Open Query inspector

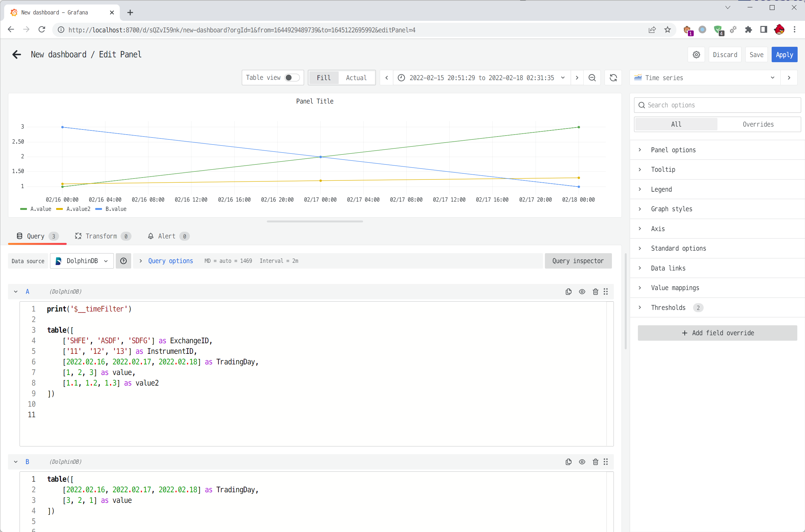pyautogui.click(x=578, y=261)
